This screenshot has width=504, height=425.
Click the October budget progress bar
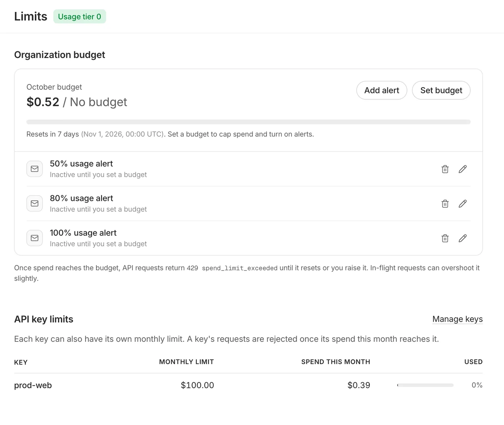(x=248, y=122)
